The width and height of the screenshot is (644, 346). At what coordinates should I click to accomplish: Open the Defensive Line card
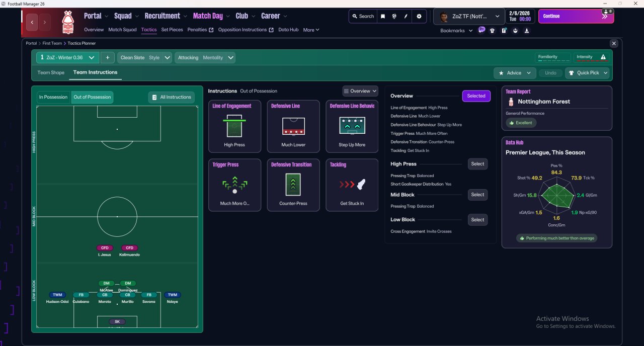293,126
